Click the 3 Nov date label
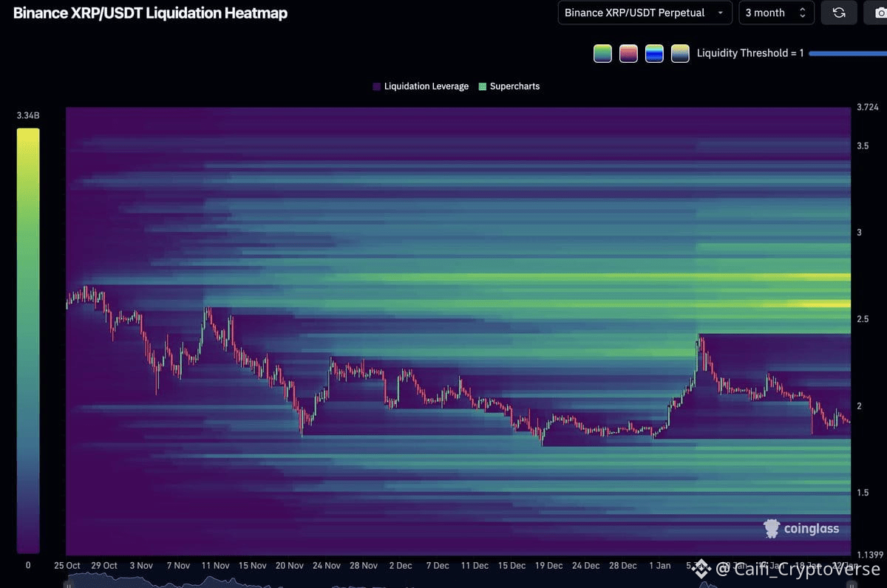 tap(141, 565)
